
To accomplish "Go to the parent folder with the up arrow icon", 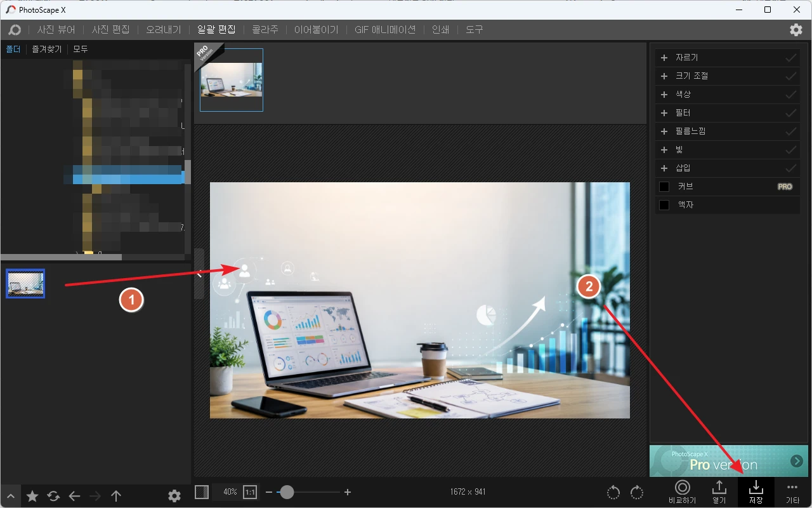I will [116, 496].
